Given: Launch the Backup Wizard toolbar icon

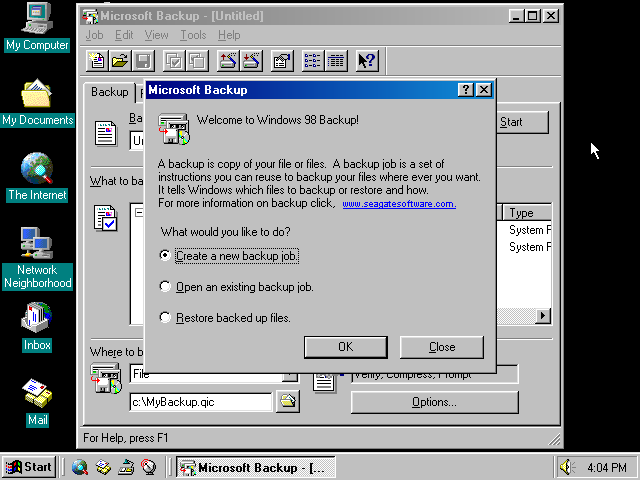Looking at the screenshot, I should (x=228, y=61).
